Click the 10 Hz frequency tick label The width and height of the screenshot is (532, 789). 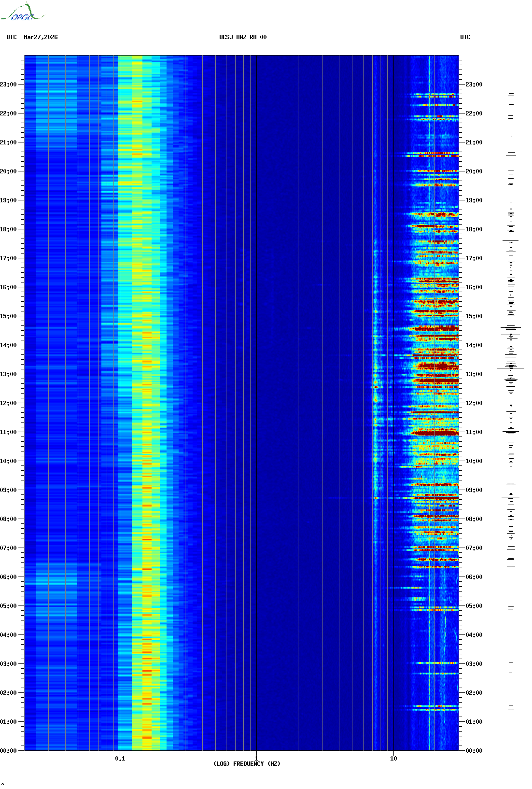tap(393, 758)
